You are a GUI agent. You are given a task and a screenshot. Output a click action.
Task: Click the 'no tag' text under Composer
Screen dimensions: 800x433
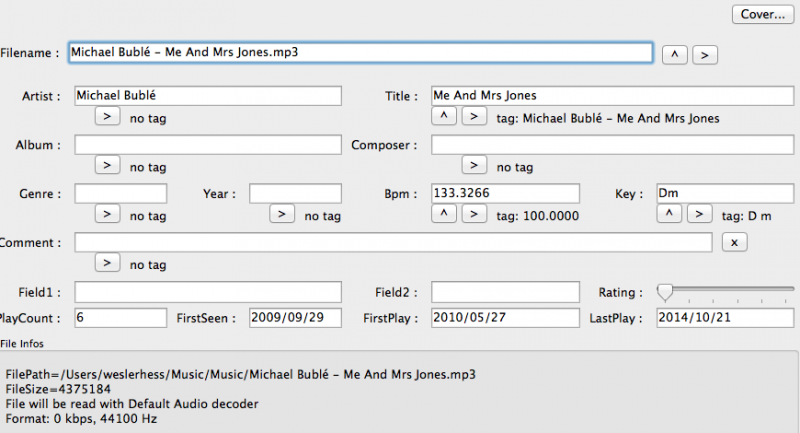(x=515, y=168)
